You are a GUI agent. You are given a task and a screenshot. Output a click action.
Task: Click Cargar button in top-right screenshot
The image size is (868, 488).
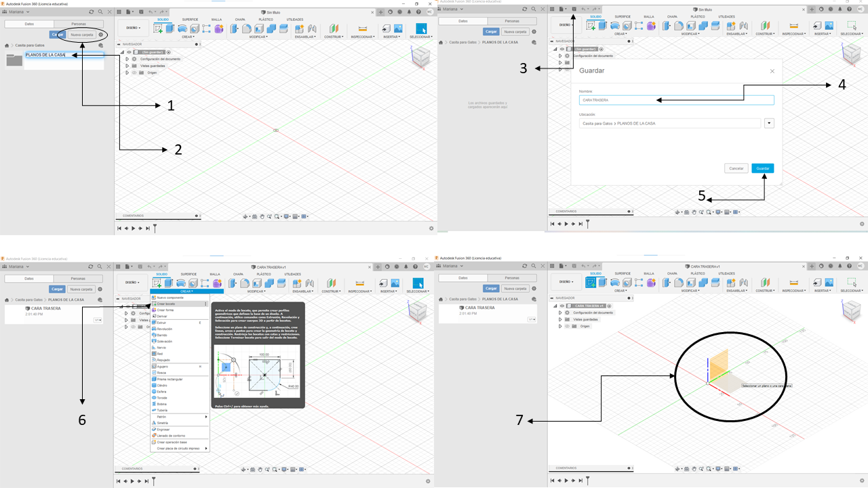coord(491,31)
